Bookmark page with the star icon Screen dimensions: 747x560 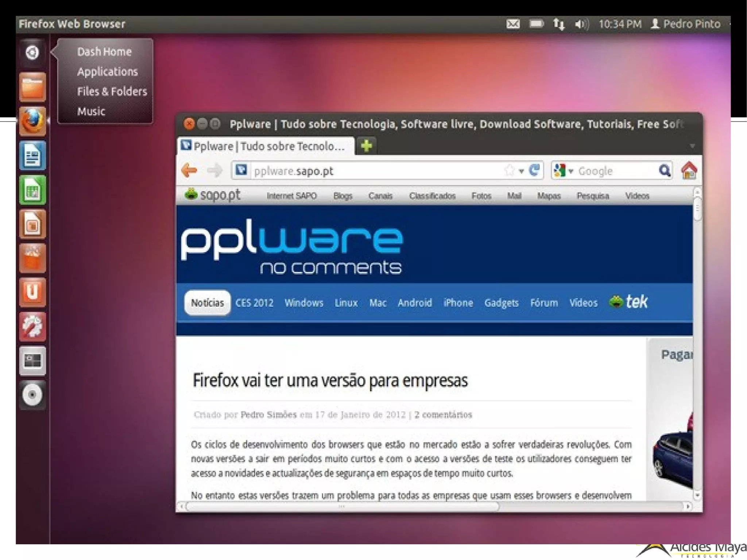tap(509, 170)
